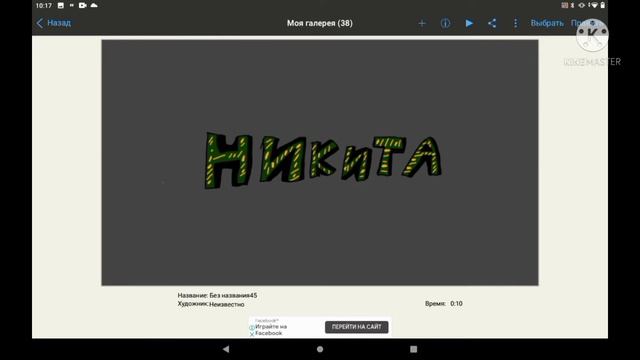Tap the Android home navigation button
Viewport: 640px width, 360px height.
tap(320, 349)
